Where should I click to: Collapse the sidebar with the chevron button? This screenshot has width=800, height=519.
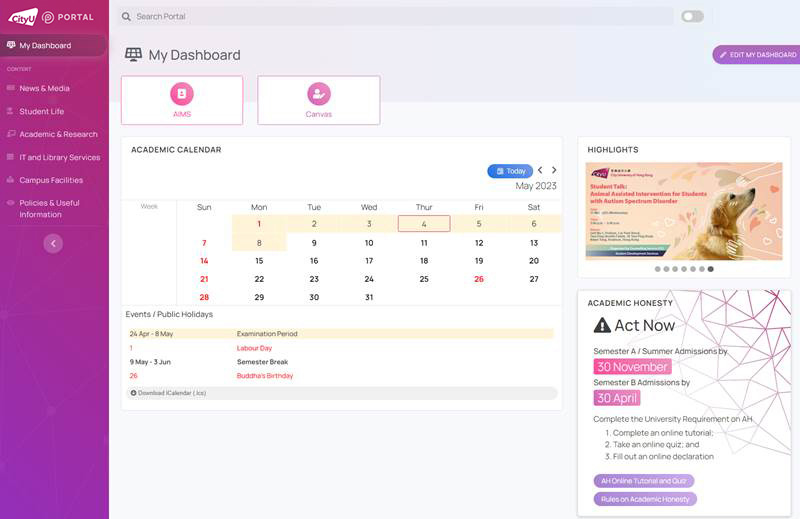point(54,243)
